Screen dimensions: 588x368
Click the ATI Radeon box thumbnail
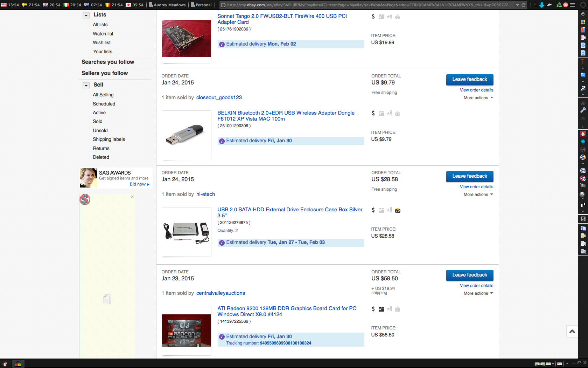(x=187, y=330)
